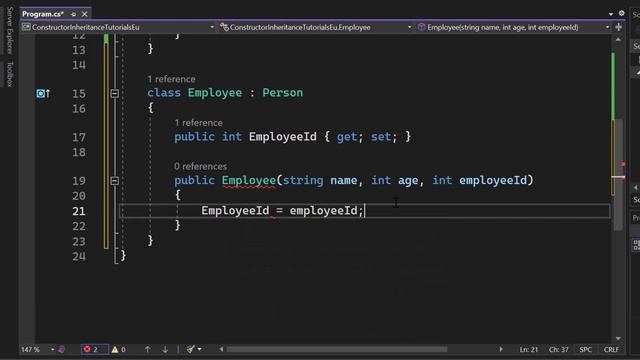Open the code cleanup broom icon

point(190,349)
